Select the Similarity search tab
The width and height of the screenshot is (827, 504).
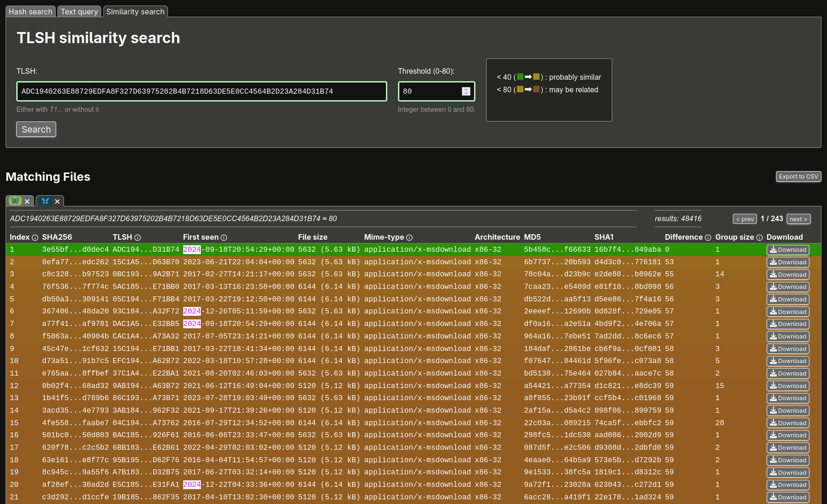tap(135, 12)
